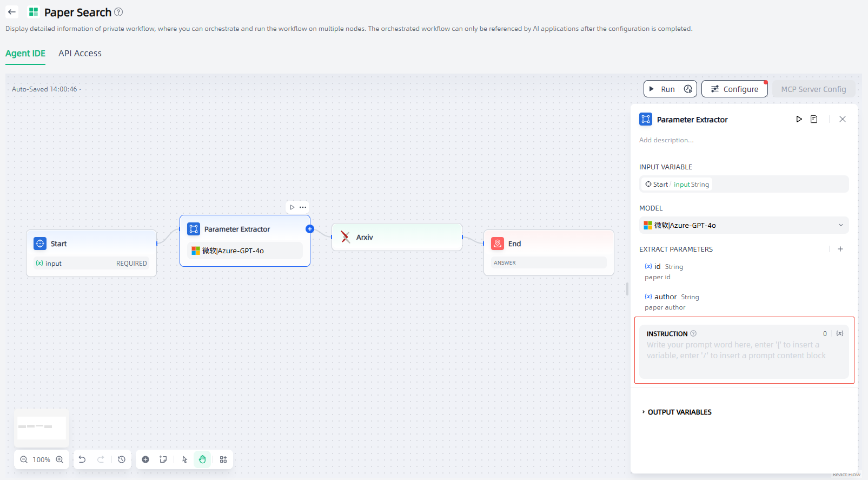Click the Configure button
Image resolution: width=868 pixels, height=480 pixels.
coord(734,89)
